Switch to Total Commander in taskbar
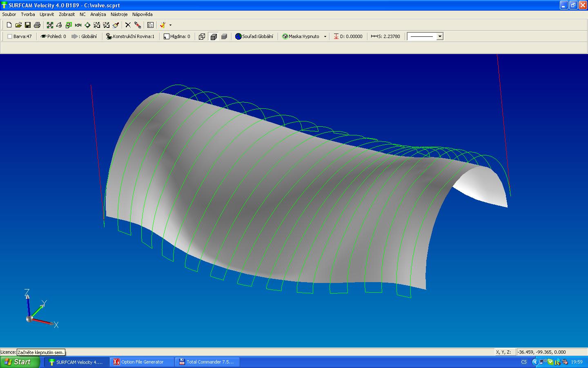 pos(207,362)
